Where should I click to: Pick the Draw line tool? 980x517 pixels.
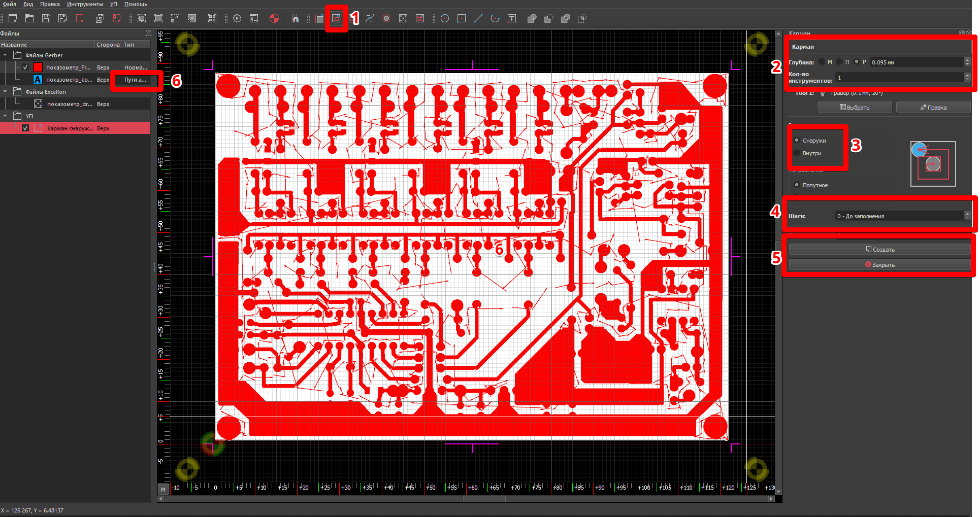[x=478, y=18]
